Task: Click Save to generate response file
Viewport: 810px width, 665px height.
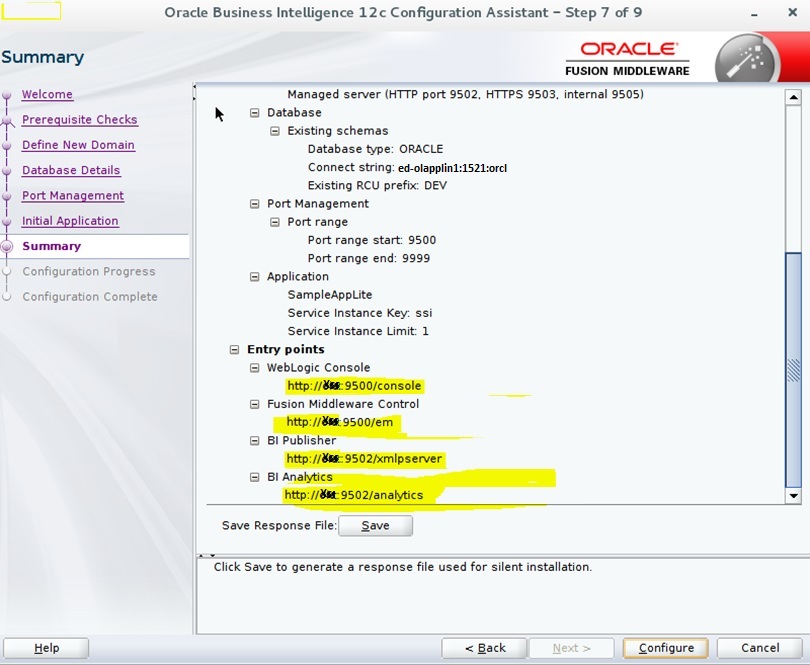Action: [376, 525]
